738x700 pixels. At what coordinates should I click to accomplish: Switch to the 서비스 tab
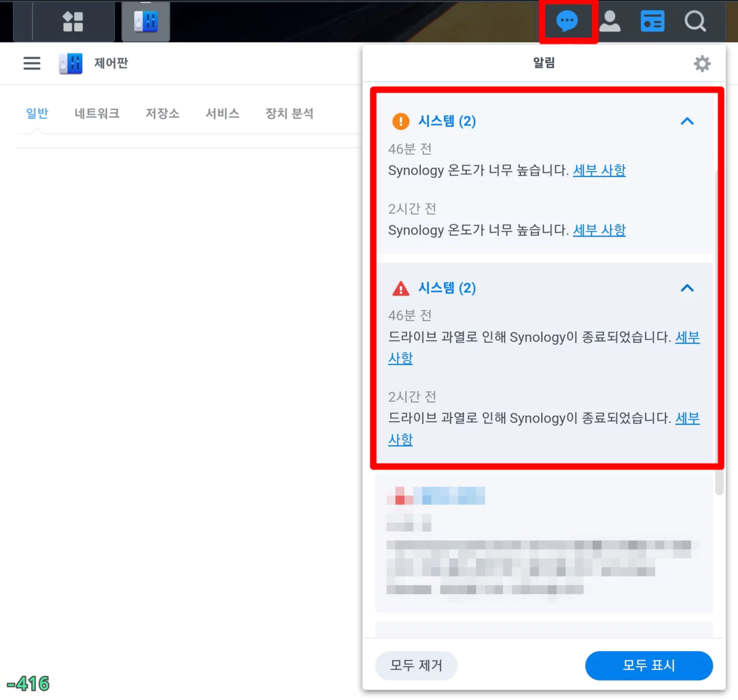tap(222, 114)
